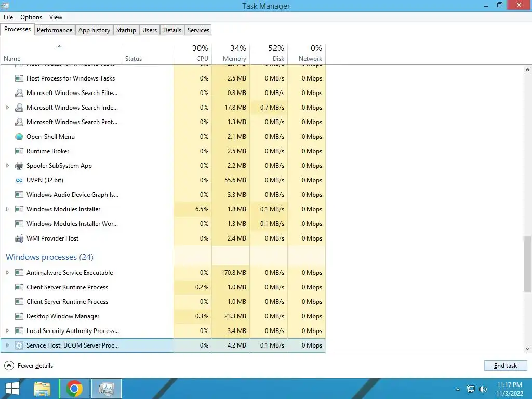Click the Microsoft Windows Search Indexer icon

(x=19, y=108)
